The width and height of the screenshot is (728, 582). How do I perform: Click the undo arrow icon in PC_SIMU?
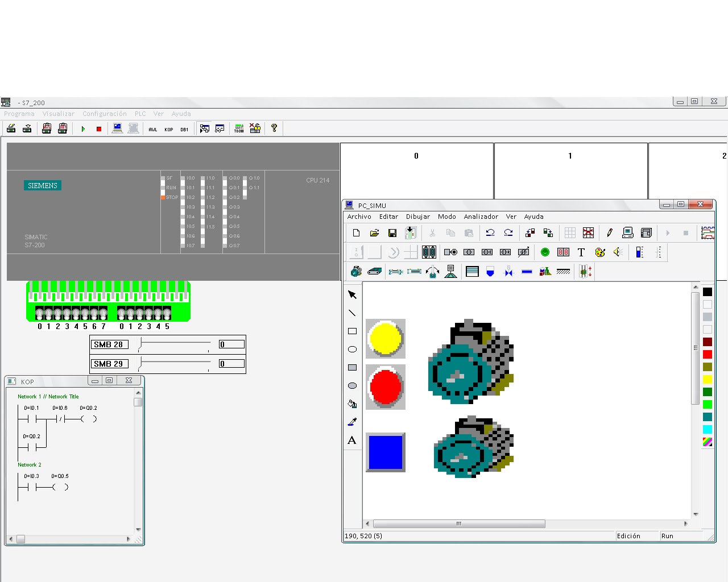pos(490,232)
